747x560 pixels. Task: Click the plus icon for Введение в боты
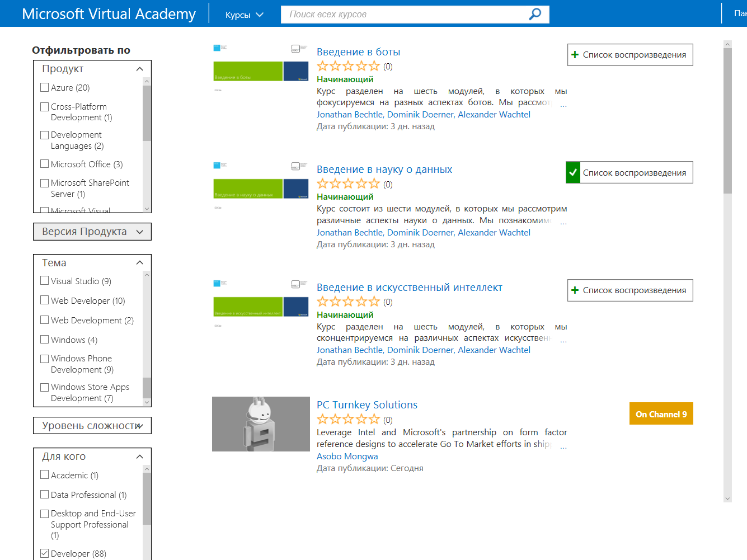pos(575,55)
